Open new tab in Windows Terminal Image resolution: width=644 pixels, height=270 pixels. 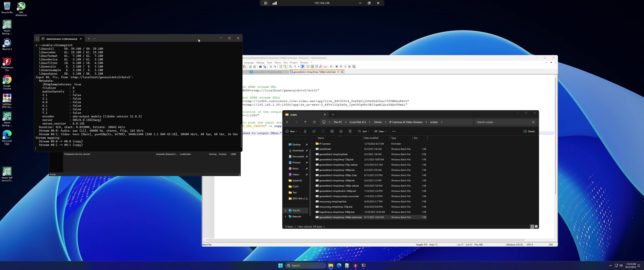pos(89,39)
